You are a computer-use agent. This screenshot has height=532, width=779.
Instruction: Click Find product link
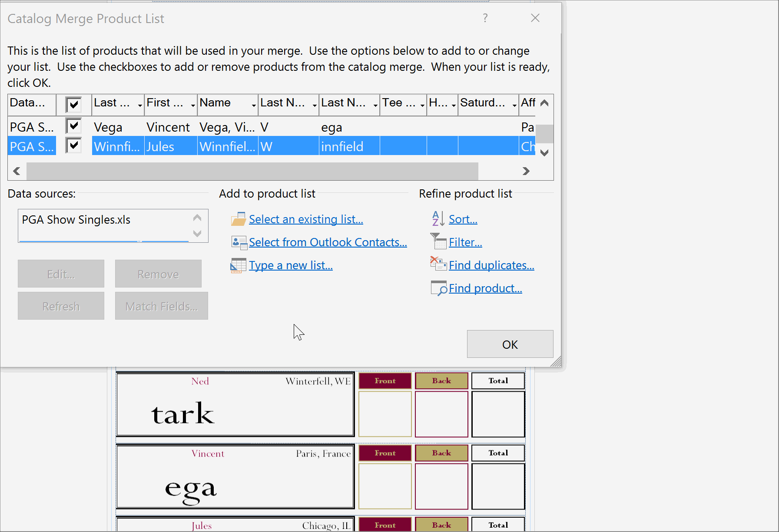pyautogui.click(x=485, y=288)
